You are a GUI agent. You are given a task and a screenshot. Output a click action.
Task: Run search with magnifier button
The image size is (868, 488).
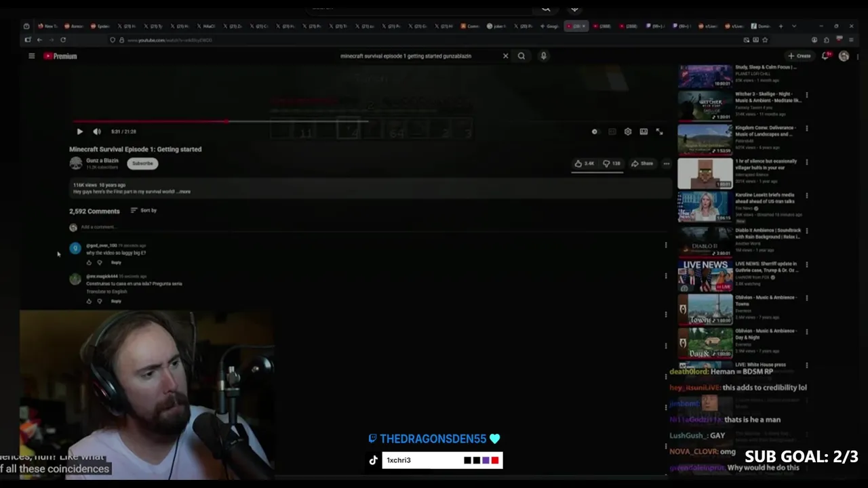[x=521, y=56]
